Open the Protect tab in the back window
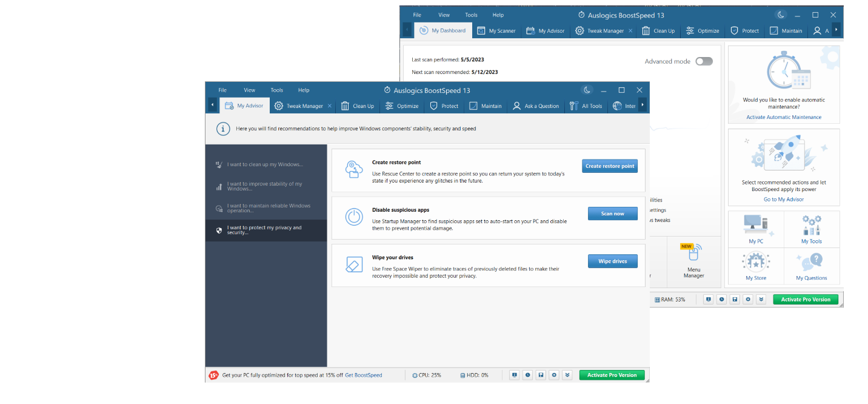868x404 pixels. [745, 30]
